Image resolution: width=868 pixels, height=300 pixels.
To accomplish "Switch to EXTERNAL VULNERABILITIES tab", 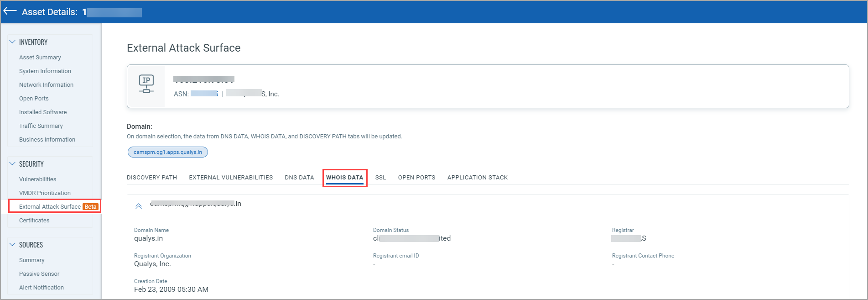I will (x=231, y=178).
